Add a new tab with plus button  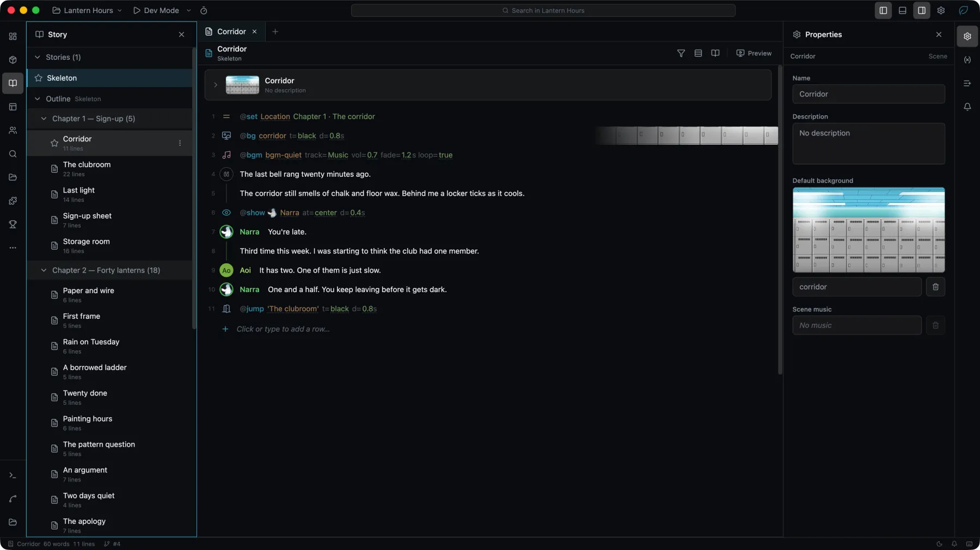coord(275,32)
